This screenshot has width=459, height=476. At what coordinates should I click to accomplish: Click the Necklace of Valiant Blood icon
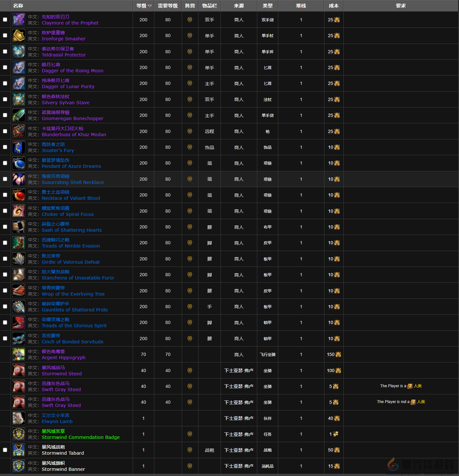pyautogui.click(x=19, y=195)
